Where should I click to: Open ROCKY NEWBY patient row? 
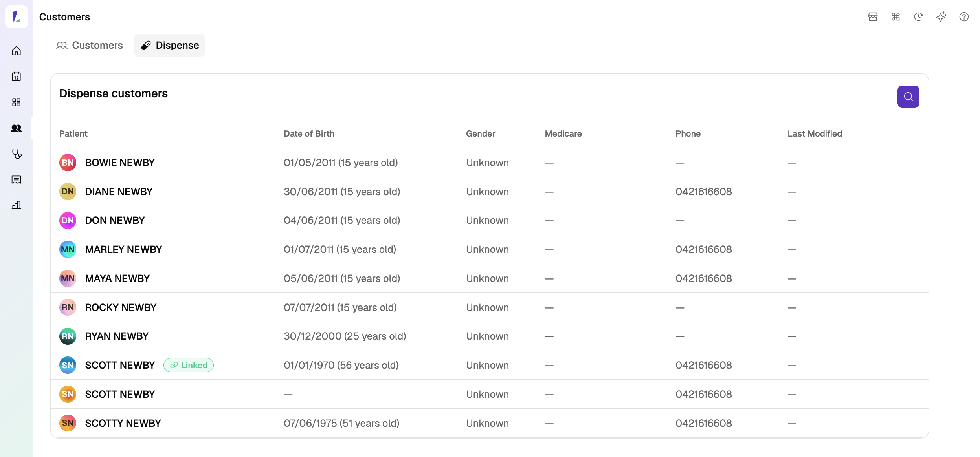coord(490,307)
